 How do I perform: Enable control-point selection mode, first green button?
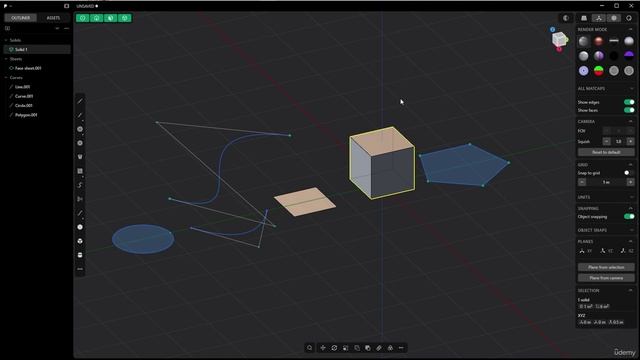[x=82, y=18]
